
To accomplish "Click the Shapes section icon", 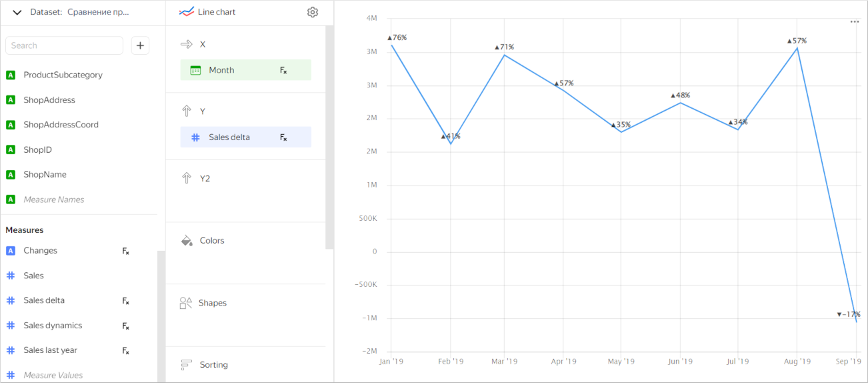I will (x=186, y=303).
